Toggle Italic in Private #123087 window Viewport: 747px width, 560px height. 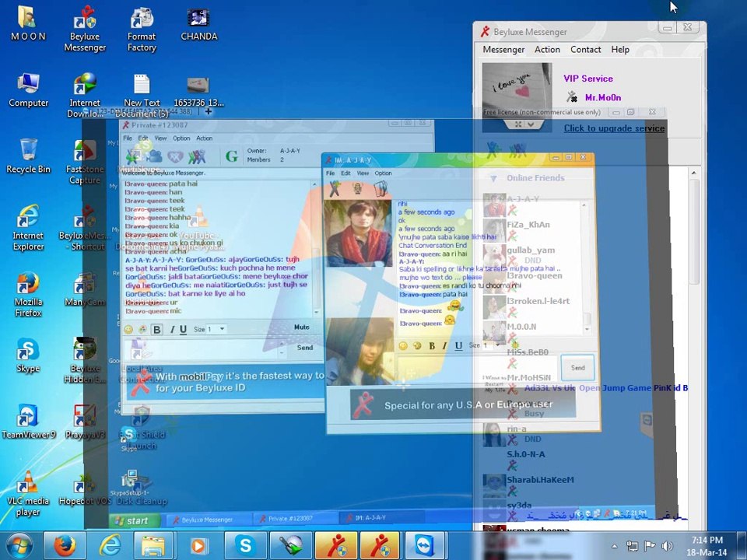pos(172,329)
